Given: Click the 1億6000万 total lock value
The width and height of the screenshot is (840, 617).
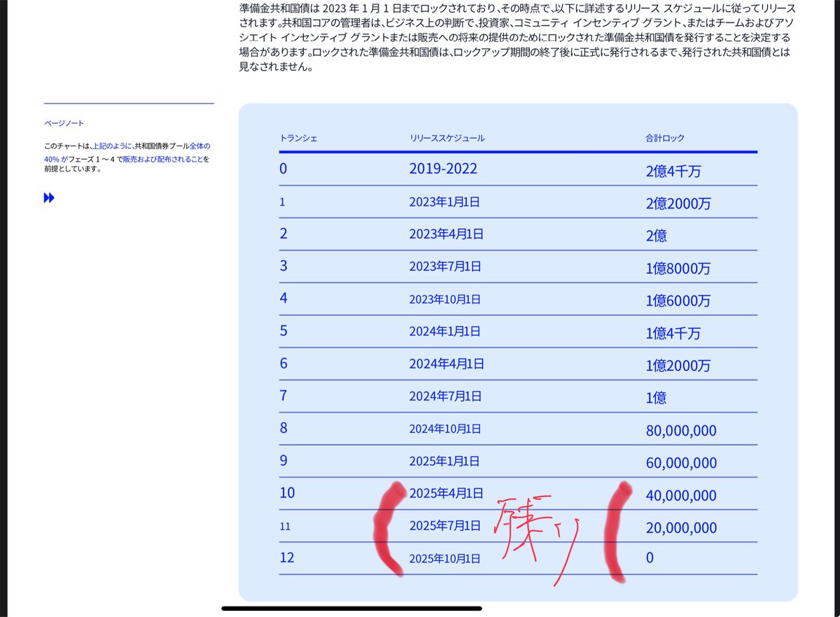Looking at the screenshot, I should [x=678, y=301].
